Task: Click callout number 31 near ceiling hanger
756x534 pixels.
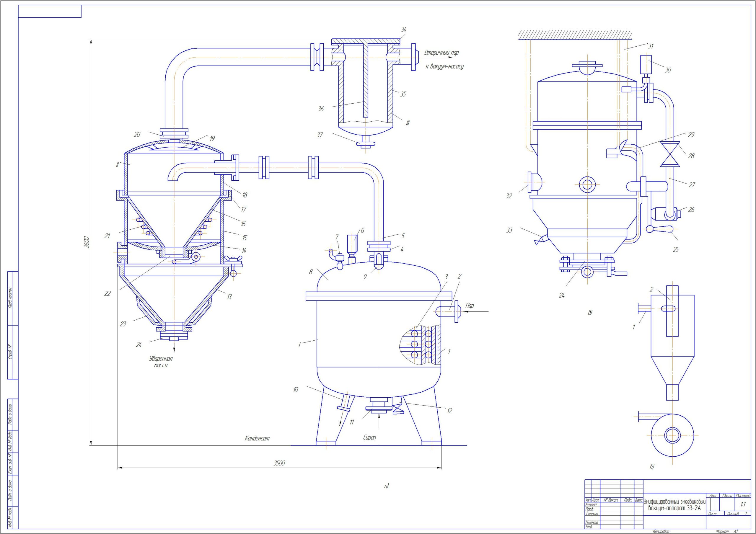Action: click(x=651, y=46)
